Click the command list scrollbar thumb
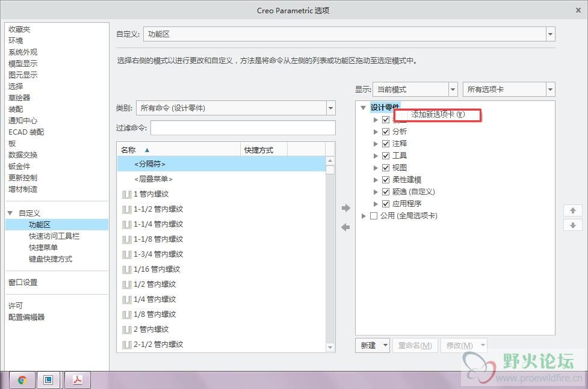 tap(330, 170)
